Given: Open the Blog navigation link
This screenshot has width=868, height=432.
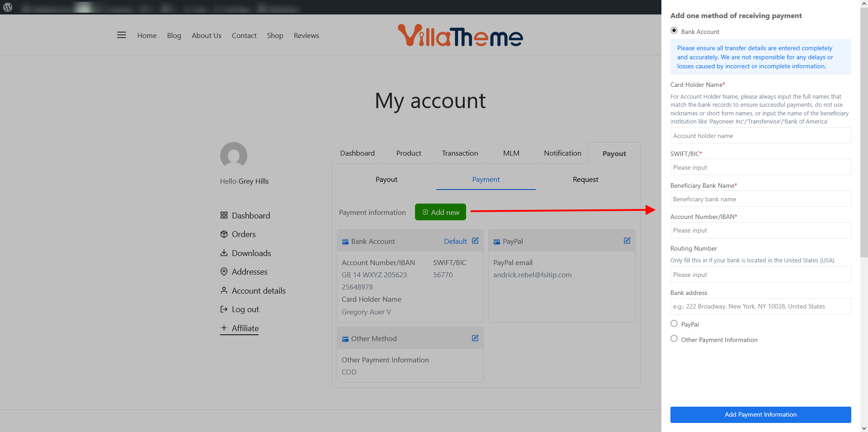Looking at the screenshot, I should click(x=174, y=35).
